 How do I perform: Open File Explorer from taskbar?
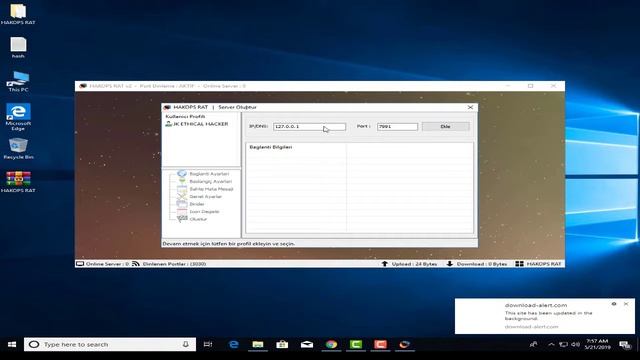tap(258, 344)
